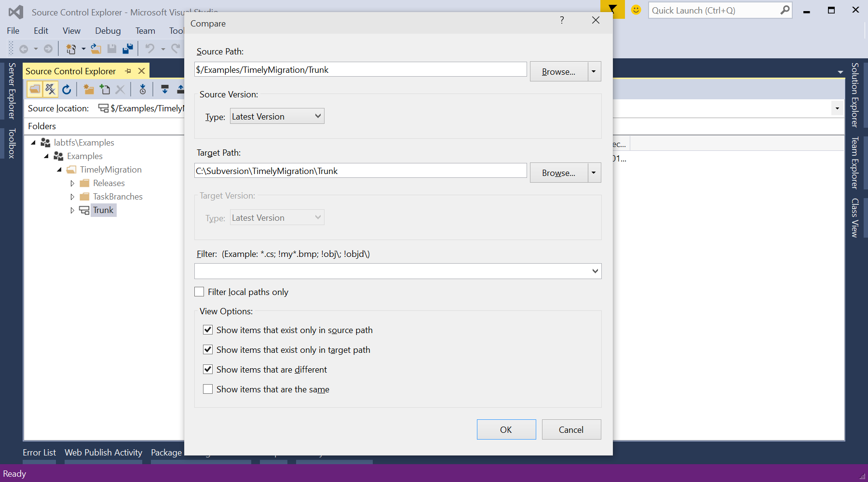The image size is (868, 482).
Task: Expand the Releases folder node
Action: [x=72, y=183]
